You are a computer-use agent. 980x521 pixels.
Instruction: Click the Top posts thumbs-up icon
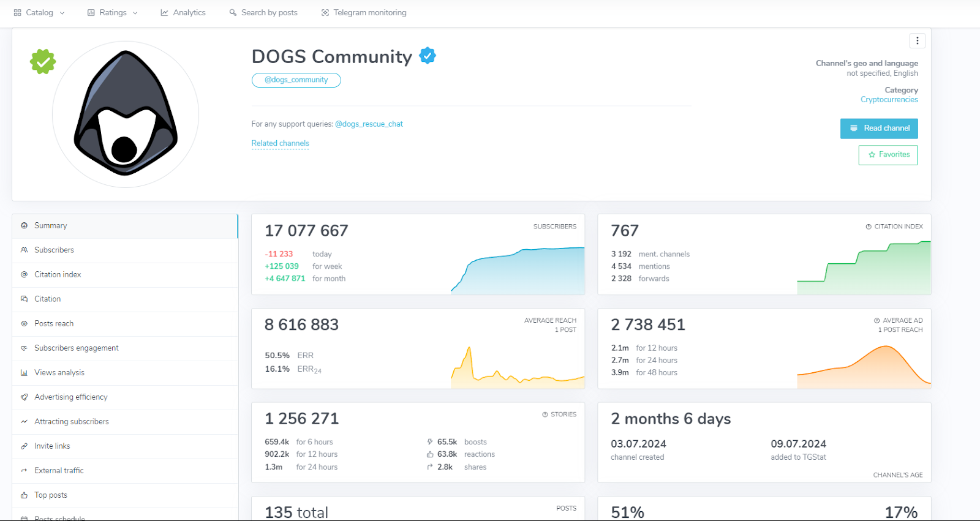point(24,495)
